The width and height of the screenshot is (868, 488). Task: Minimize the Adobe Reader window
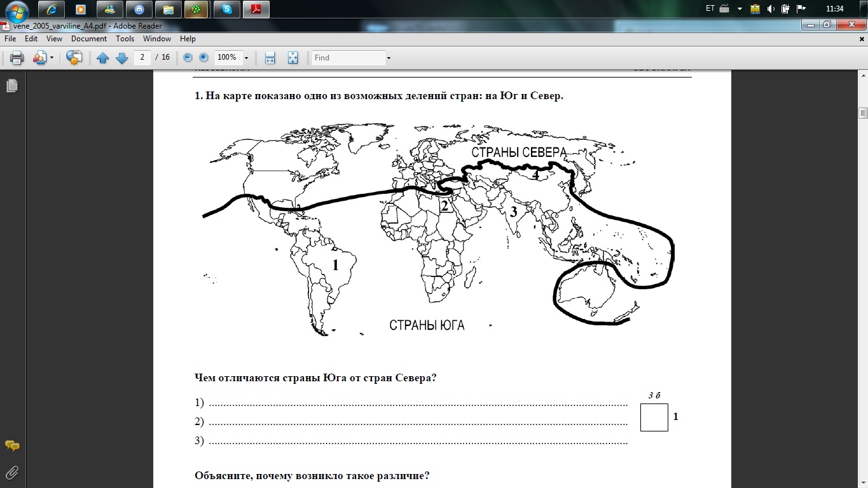click(810, 25)
